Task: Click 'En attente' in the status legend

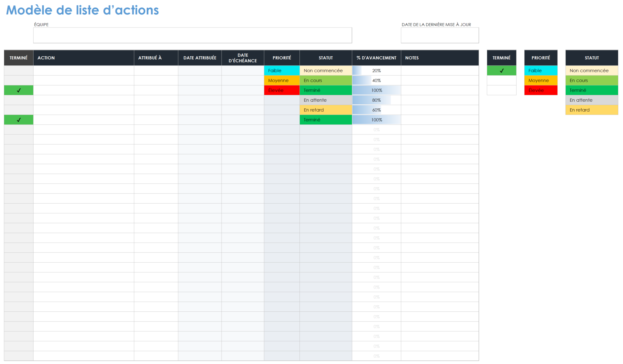Action: pos(591,100)
